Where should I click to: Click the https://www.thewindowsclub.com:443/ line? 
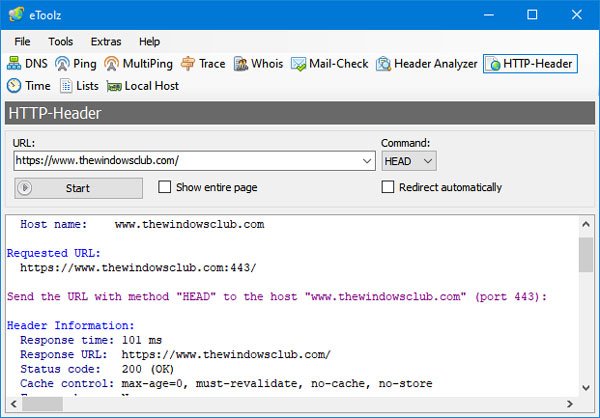click(x=138, y=268)
